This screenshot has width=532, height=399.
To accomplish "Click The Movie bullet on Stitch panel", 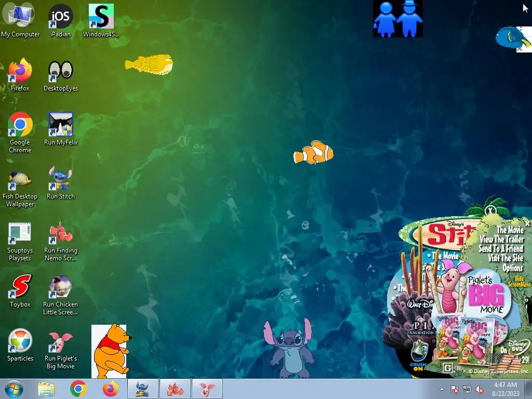I will point(443,255).
